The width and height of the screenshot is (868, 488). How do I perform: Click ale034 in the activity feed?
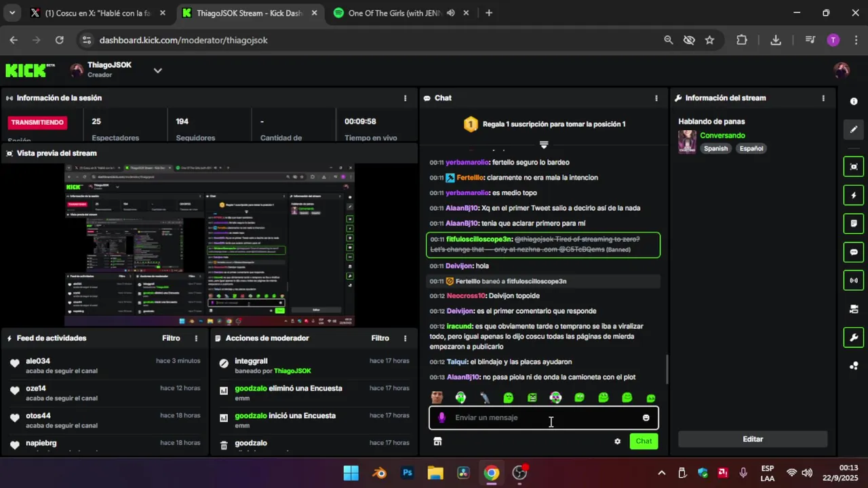coord(38,361)
